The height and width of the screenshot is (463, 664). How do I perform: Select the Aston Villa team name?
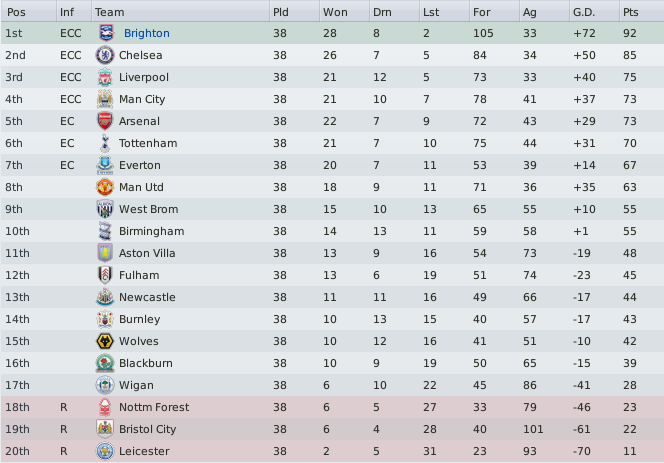coord(147,253)
